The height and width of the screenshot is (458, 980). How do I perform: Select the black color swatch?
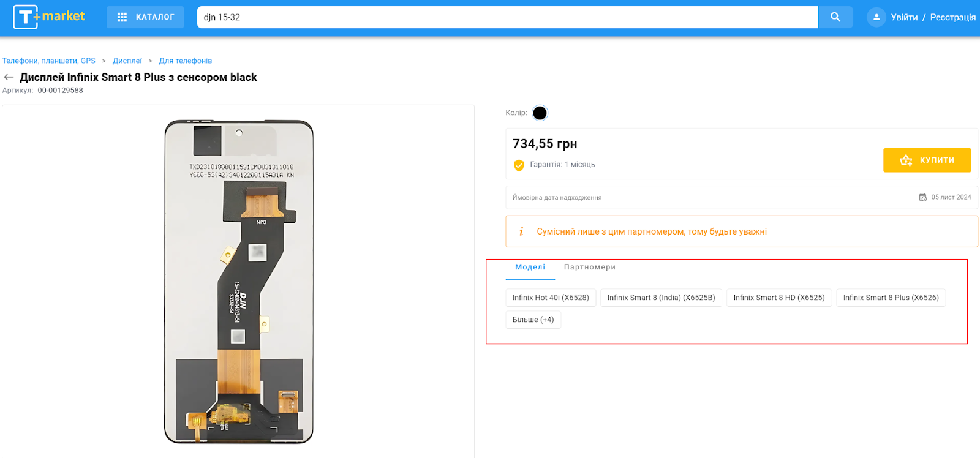click(540, 113)
